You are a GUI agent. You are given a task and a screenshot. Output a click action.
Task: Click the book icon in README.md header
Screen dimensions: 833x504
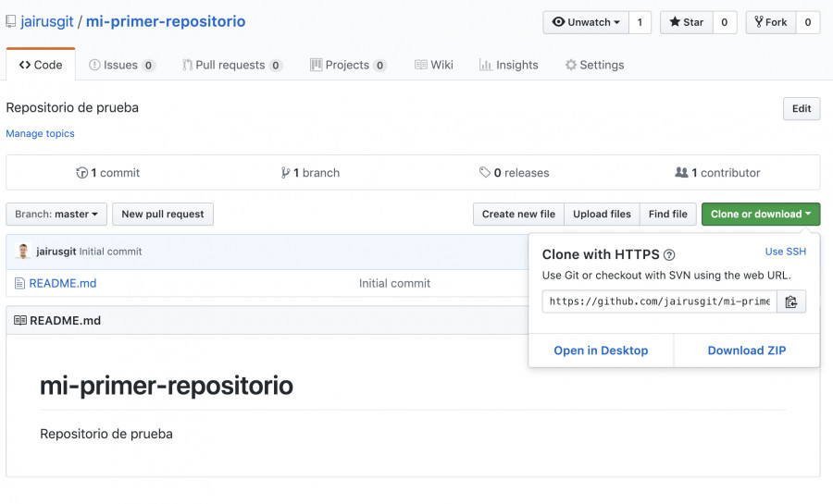click(20, 321)
